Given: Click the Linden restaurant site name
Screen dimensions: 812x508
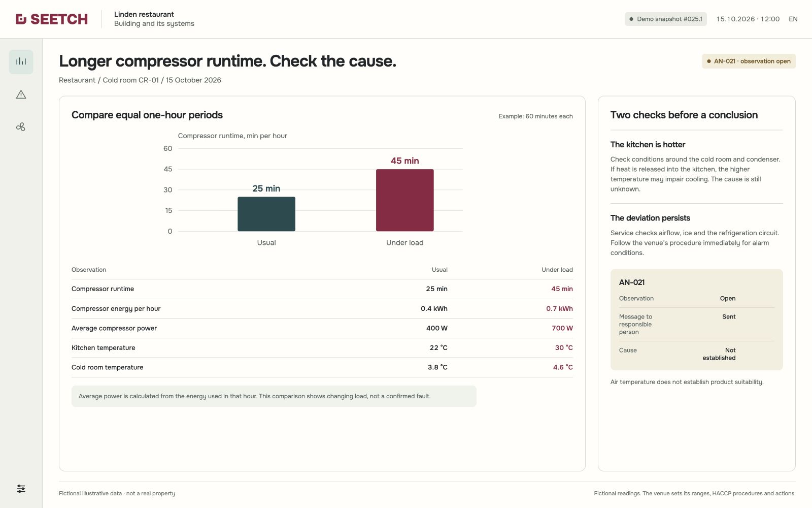Looking at the screenshot, I should [144, 14].
